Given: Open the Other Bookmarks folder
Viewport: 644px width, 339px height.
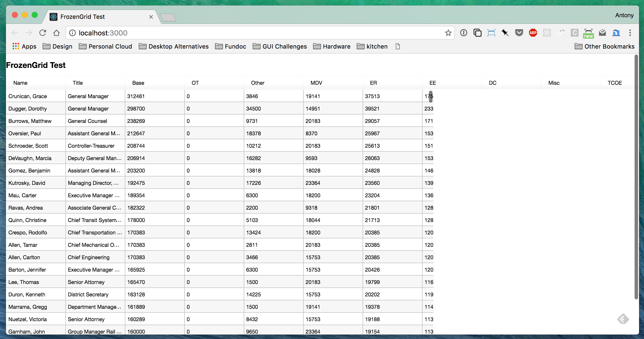Looking at the screenshot, I should click(605, 47).
